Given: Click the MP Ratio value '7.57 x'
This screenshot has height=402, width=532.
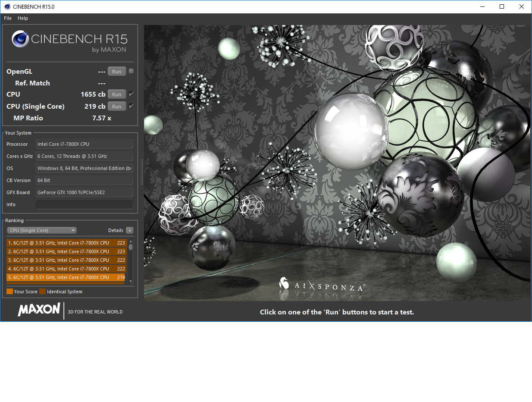Looking at the screenshot, I should coord(102,118).
